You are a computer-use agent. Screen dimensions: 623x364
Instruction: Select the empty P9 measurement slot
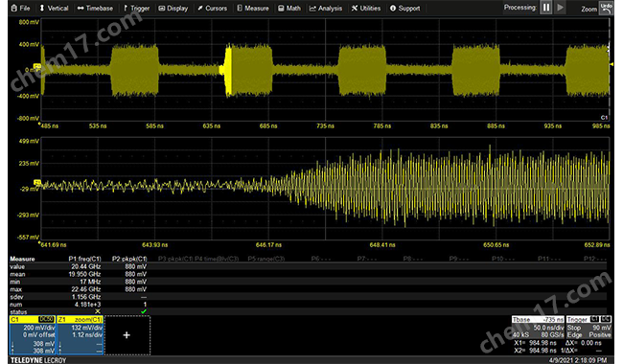click(459, 259)
